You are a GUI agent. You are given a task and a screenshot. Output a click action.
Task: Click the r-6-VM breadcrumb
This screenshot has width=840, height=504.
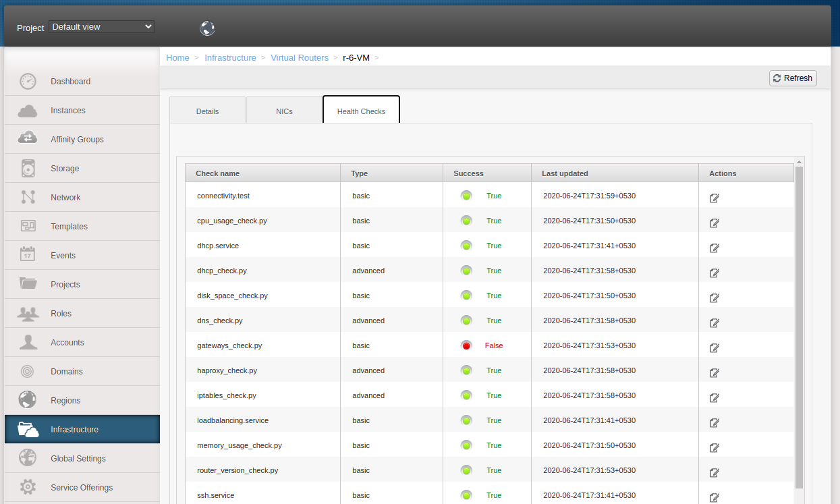[x=356, y=58]
